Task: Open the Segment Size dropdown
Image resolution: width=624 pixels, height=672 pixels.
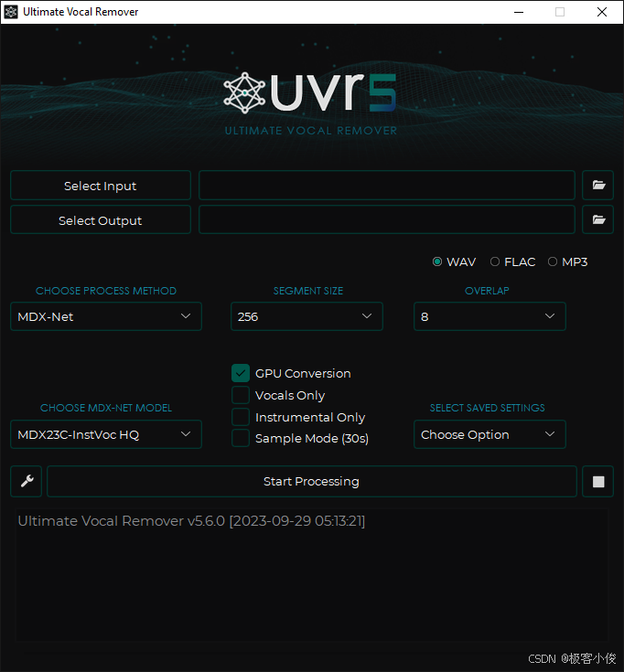Action: [307, 316]
